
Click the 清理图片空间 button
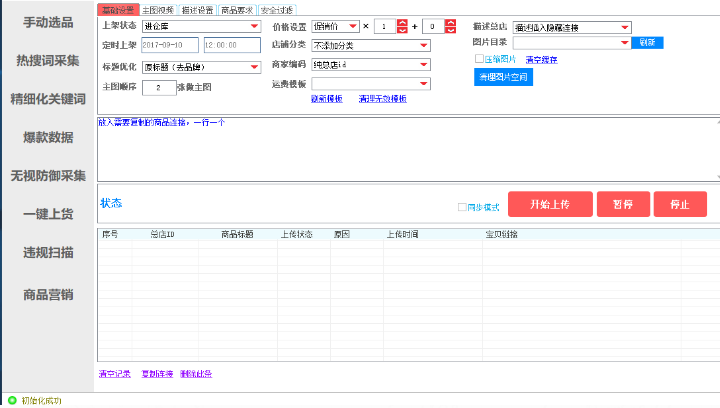[x=504, y=76]
